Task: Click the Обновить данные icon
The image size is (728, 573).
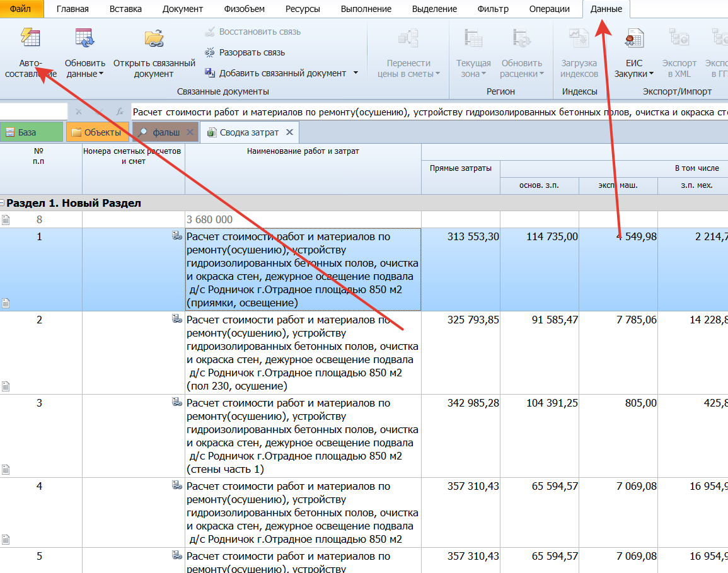Action: [84, 39]
